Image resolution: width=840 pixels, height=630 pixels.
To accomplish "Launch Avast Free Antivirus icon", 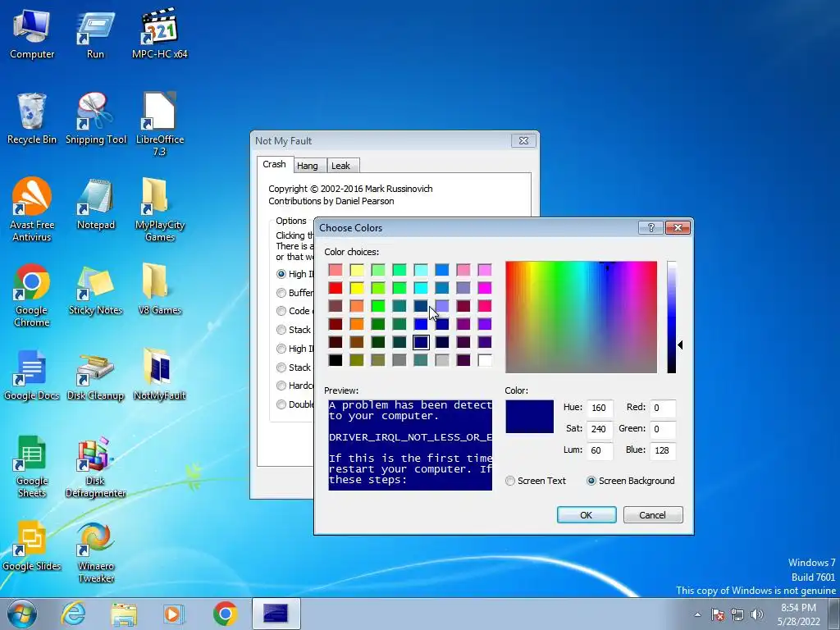I will tap(32, 209).
